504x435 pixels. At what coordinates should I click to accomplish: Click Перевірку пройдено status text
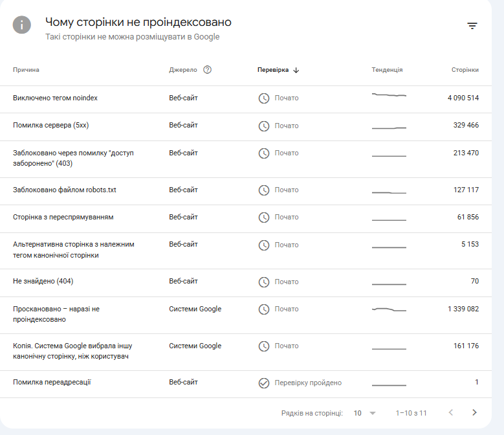point(308,383)
